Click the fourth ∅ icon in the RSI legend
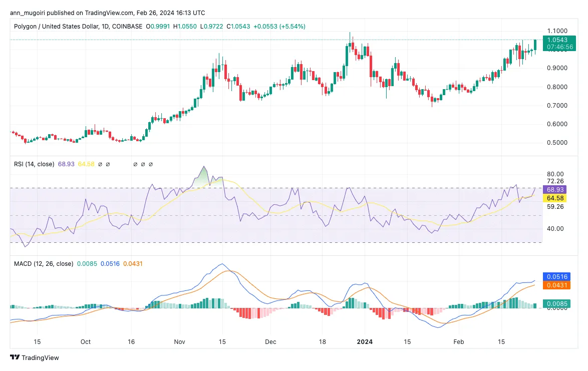 click(142, 164)
